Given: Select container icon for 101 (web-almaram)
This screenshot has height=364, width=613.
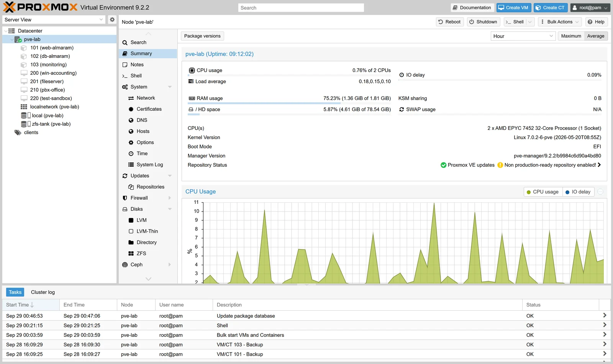Looking at the screenshot, I should click(x=24, y=48).
